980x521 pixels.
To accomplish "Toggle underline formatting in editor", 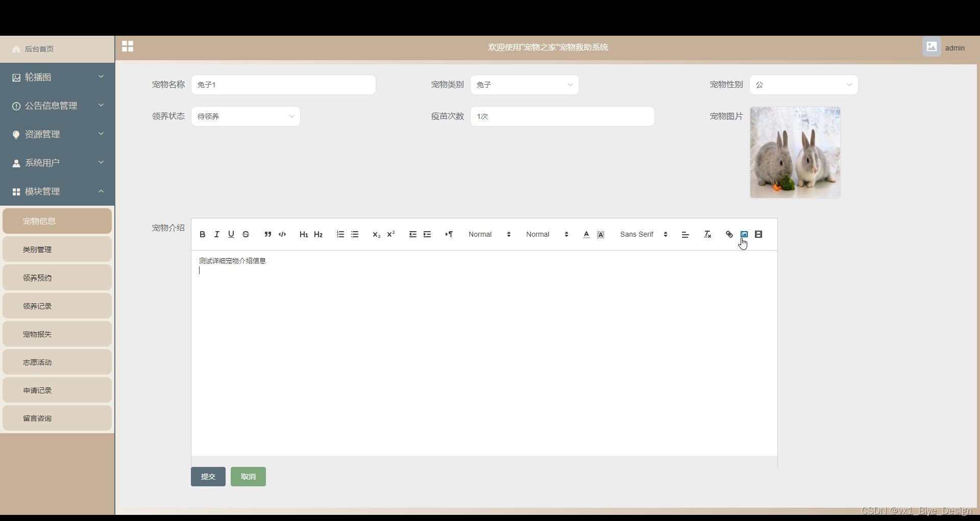I will pos(231,234).
